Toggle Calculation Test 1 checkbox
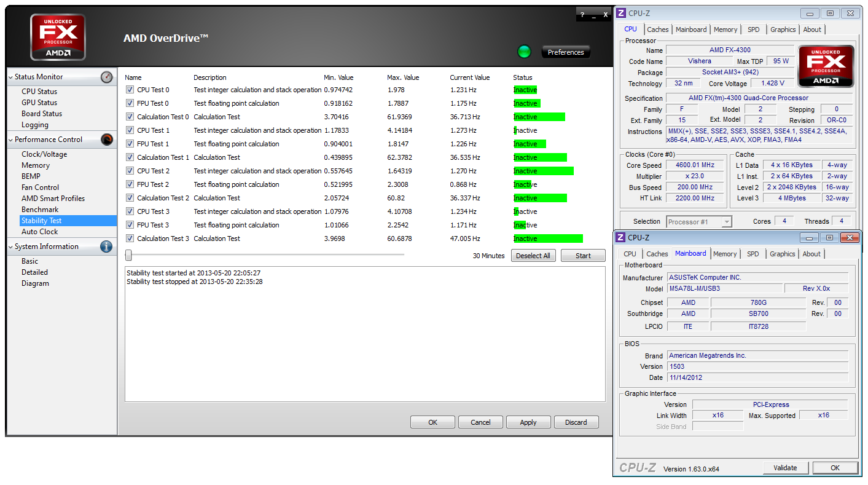This screenshot has width=868, height=485. [x=130, y=157]
